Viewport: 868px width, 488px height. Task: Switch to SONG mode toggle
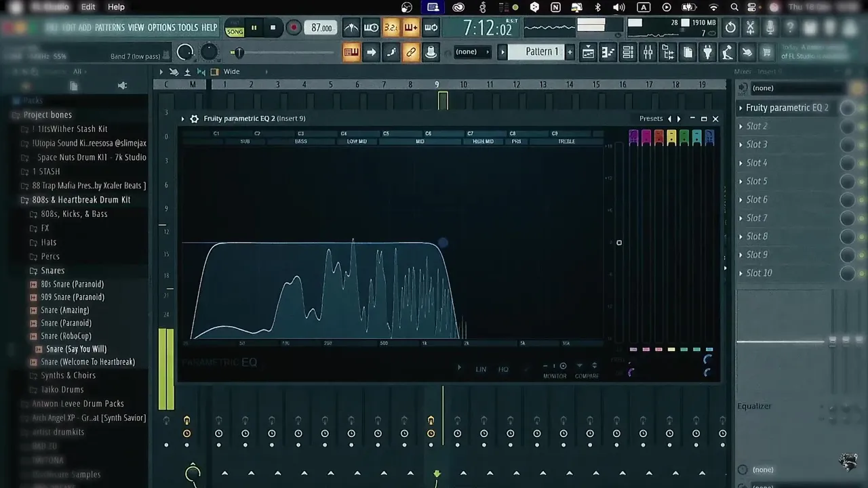point(235,32)
